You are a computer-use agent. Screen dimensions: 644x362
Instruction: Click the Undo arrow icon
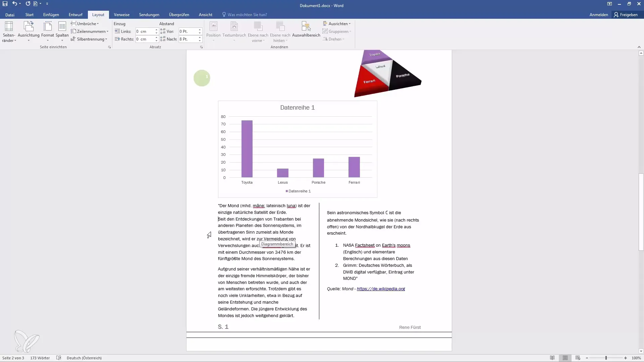click(14, 4)
